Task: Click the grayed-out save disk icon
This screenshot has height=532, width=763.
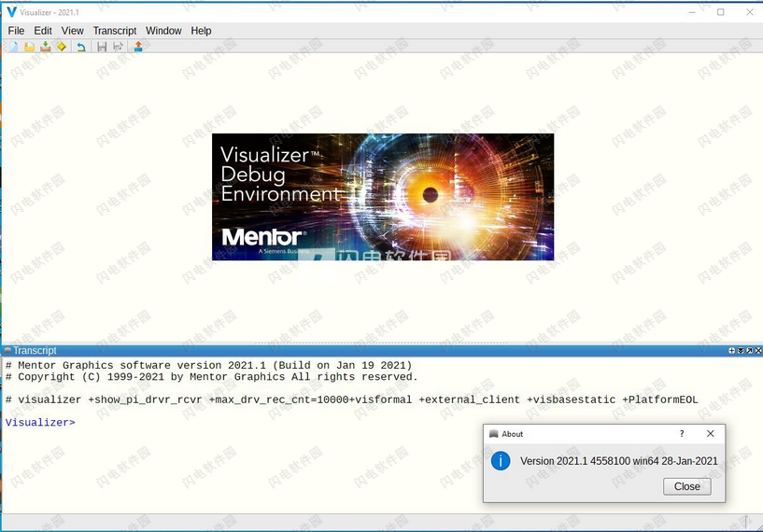Action: (102, 47)
